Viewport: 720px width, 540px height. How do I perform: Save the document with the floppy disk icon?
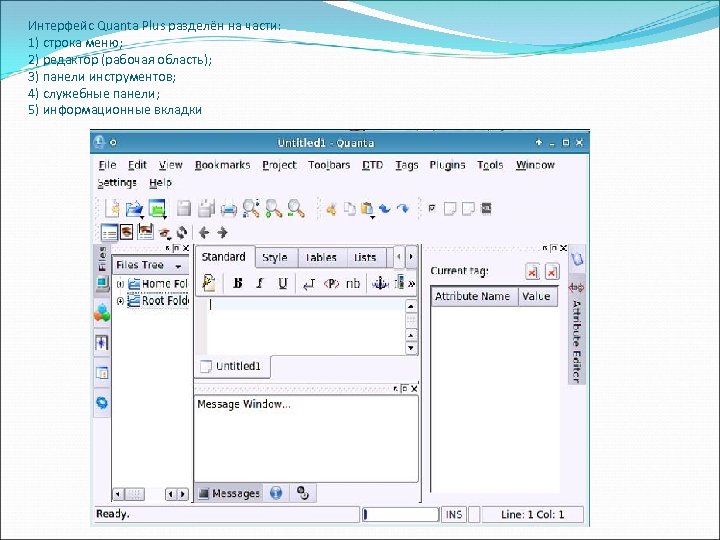click(184, 208)
